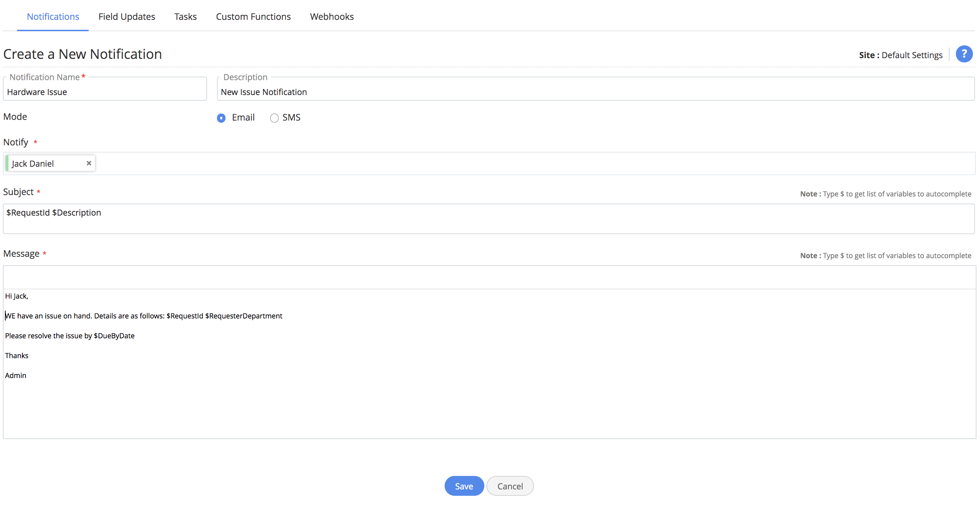Focus the Notification Name field

coord(105,92)
